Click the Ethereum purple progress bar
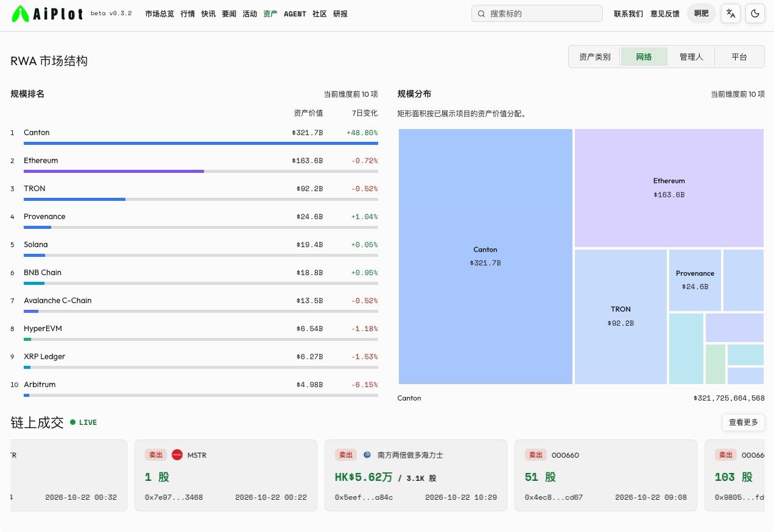Screen dimensions: 774x532 [x=114, y=171]
